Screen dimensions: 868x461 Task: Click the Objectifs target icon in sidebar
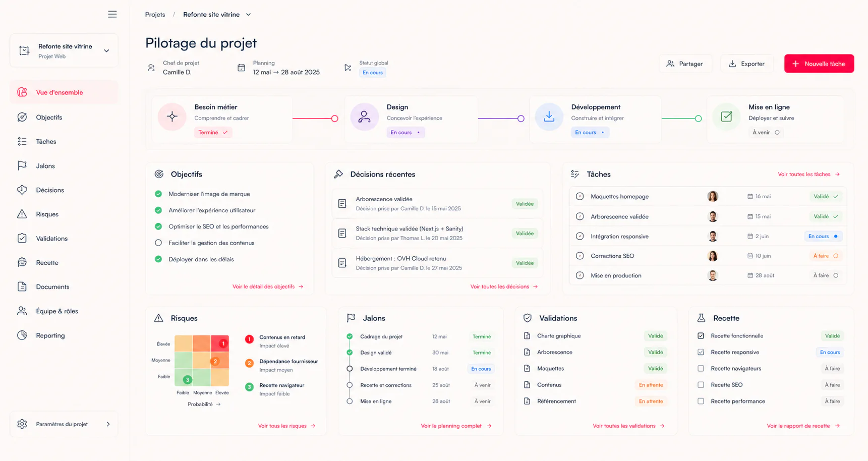[22, 117]
